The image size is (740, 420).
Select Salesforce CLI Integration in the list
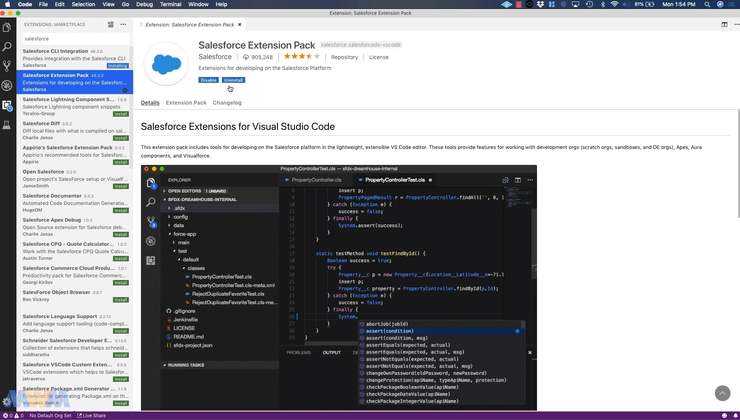[x=75, y=58]
